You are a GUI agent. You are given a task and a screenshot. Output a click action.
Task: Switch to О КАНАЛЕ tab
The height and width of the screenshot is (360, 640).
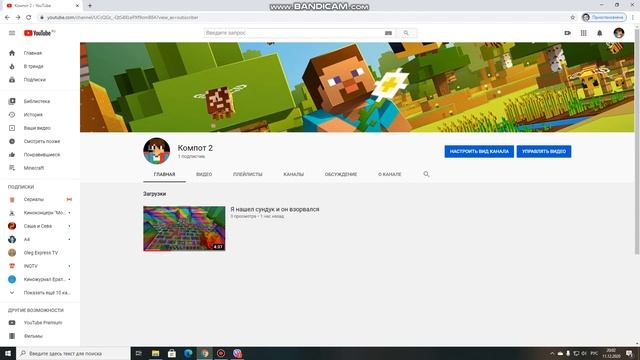point(390,174)
